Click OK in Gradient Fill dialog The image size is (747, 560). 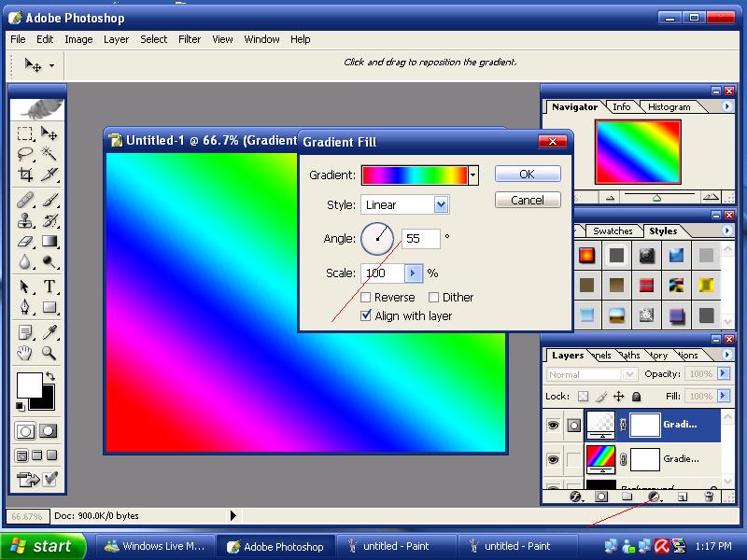coord(527,175)
